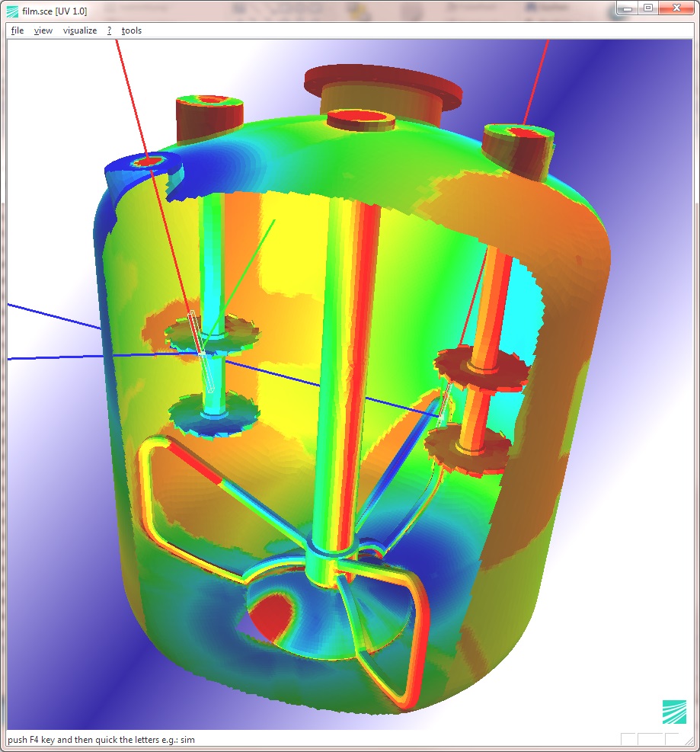The height and width of the screenshot is (752, 700).
Task: Close the film.sce window
Action: tap(676, 8)
